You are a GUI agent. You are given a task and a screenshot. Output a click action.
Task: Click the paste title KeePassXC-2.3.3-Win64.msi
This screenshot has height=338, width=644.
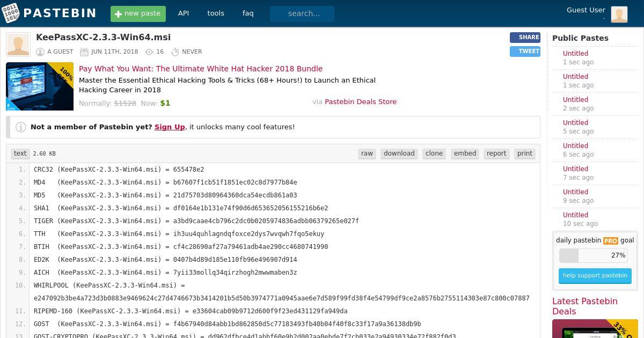pyautogui.click(x=103, y=37)
